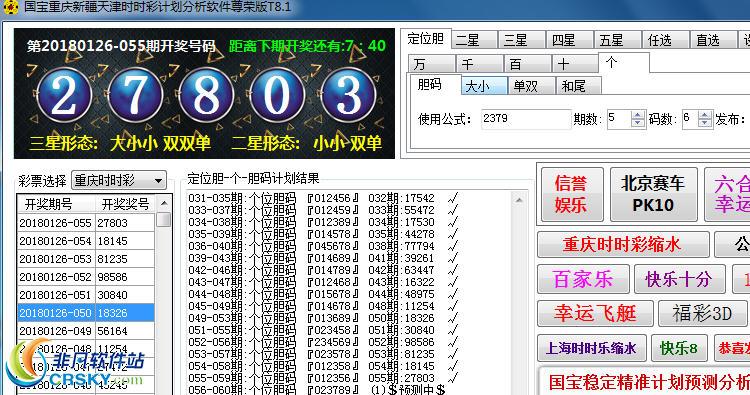Click the 开奖奖号 column header
Image resolution: width=750 pixels, height=395 pixels.
click(125, 204)
